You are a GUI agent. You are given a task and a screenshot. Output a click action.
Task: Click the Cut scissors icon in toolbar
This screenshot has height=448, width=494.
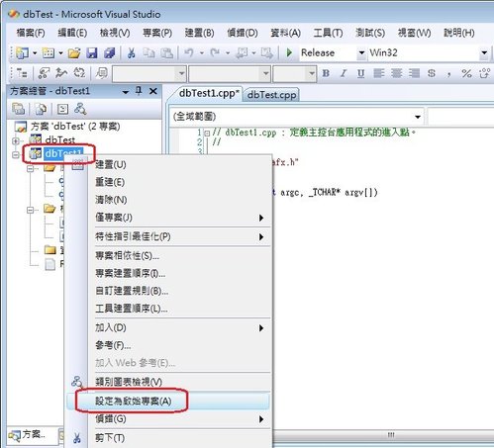pyautogui.click(x=132, y=52)
